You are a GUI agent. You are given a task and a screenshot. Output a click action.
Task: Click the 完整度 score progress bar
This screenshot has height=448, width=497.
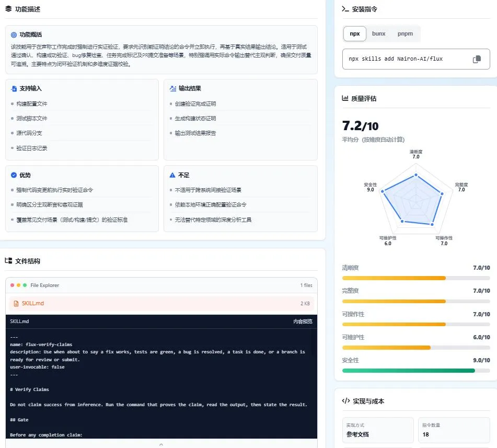(x=416, y=301)
